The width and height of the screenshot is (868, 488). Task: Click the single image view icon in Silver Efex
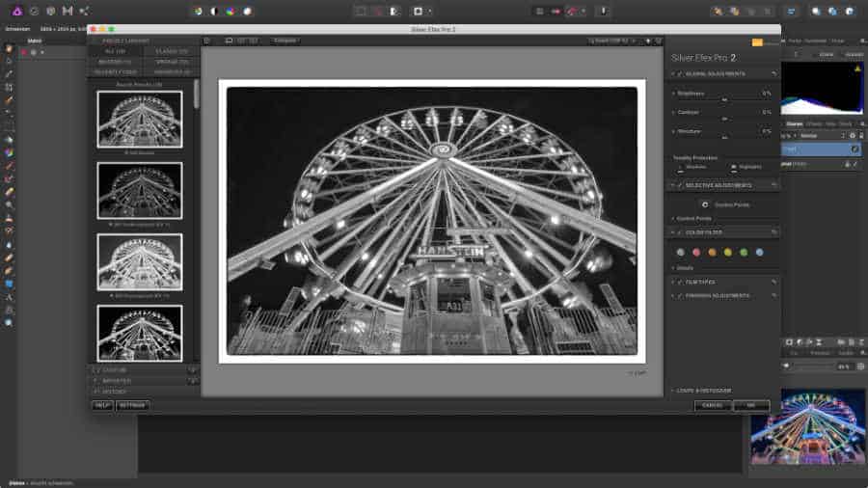click(x=229, y=41)
